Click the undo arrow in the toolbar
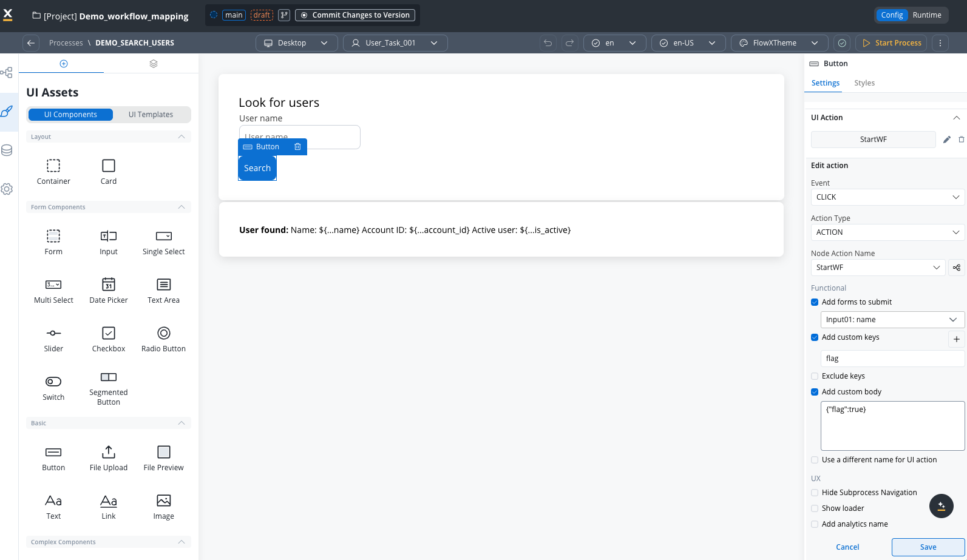The image size is (967, 560). tap(548, 43)
